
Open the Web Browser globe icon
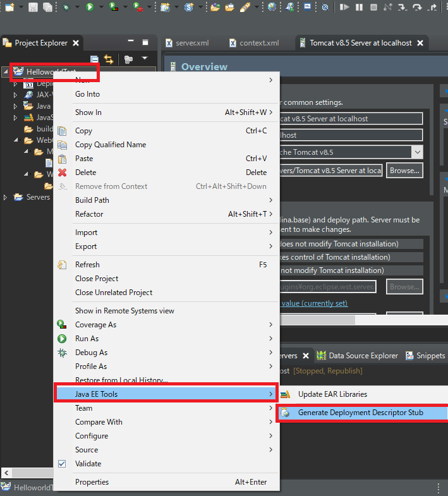click(272, 7)
